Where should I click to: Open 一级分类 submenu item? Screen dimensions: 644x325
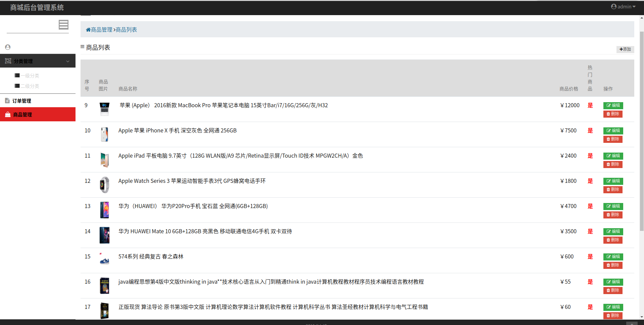click(27, 76)
